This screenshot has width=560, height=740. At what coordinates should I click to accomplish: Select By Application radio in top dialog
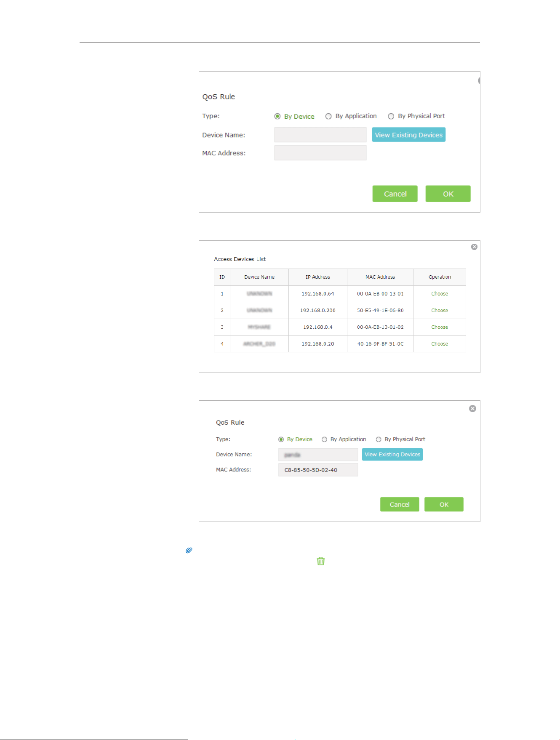tap(328, 116)
